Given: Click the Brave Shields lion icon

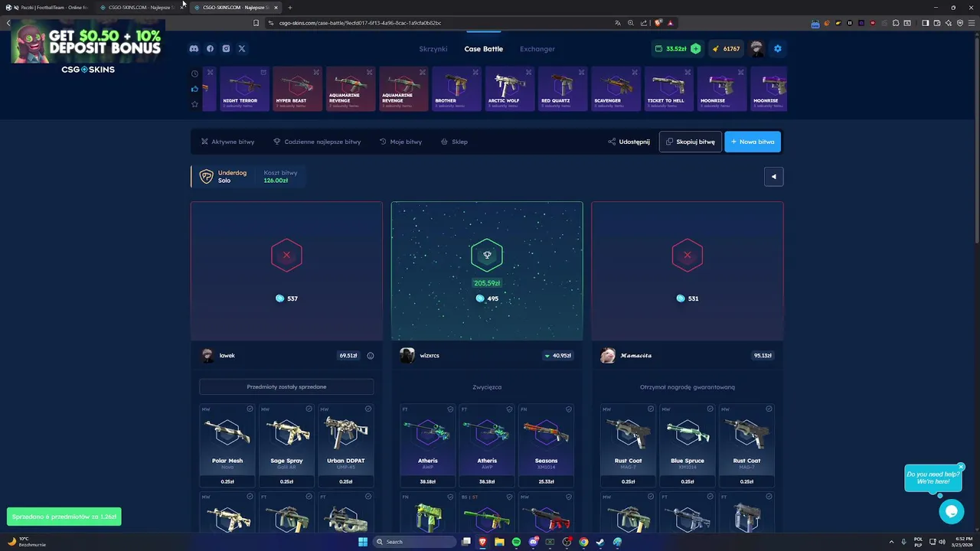Looking at the screenshot, I should pyautogui.click(x=658, y=23).
